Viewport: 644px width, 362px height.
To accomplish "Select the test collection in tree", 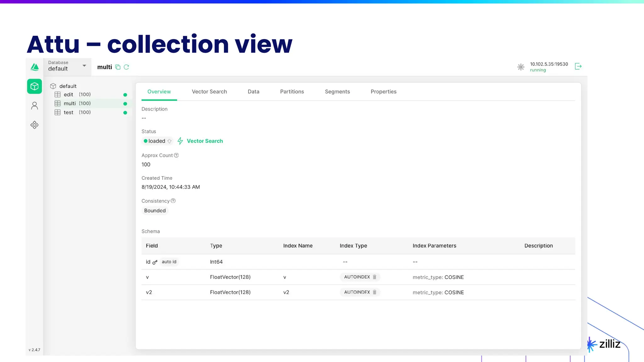I will [x=69, y=112].
